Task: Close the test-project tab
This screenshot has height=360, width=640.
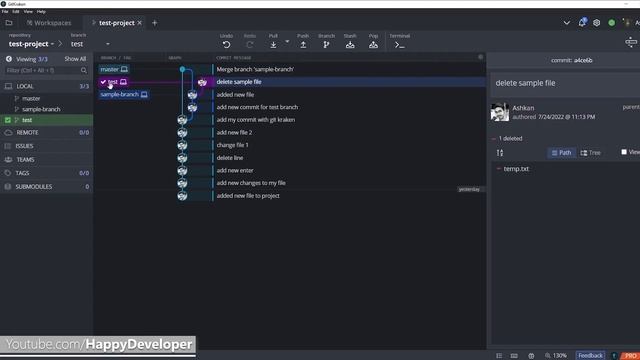Action: tap(140, 23)
